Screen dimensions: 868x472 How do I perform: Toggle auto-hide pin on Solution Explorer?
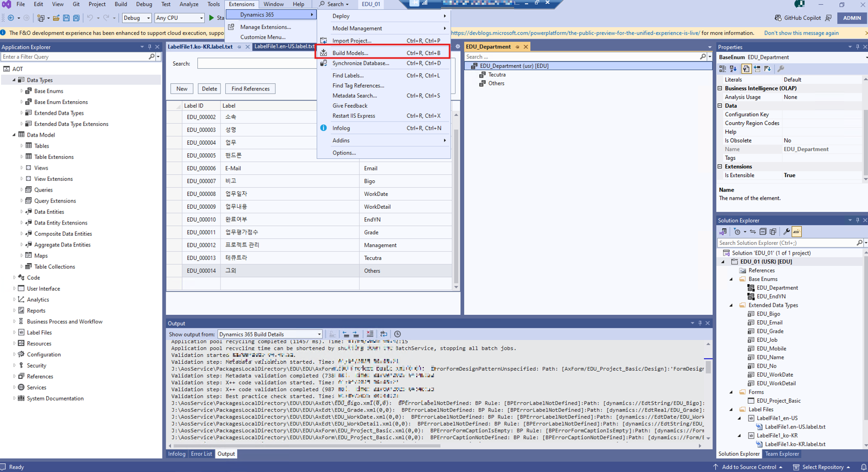point(858,220)
